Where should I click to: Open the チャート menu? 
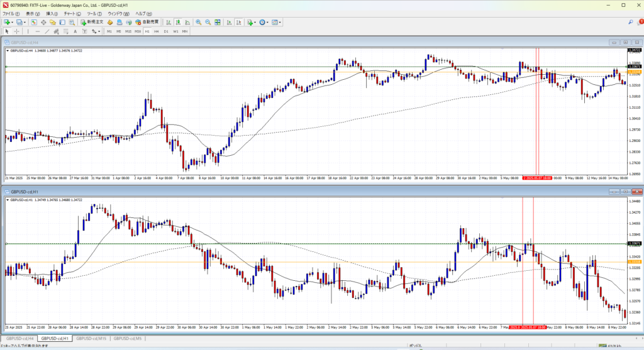(70, 13)
